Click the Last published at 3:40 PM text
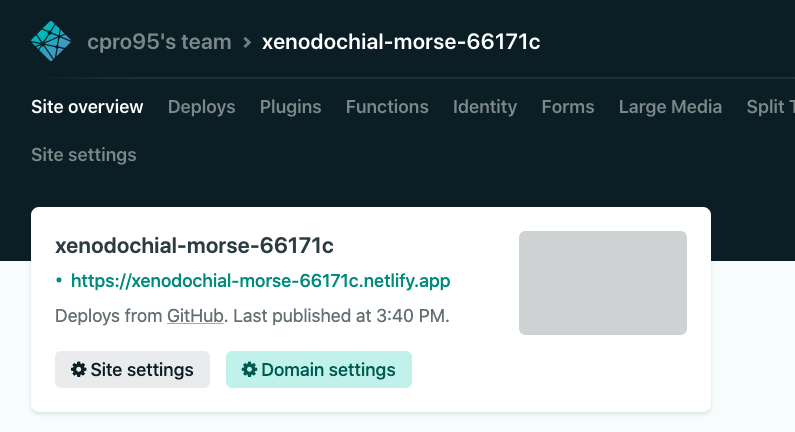The width and height of the screenshot is (795, 432). (x=341, y=316)
